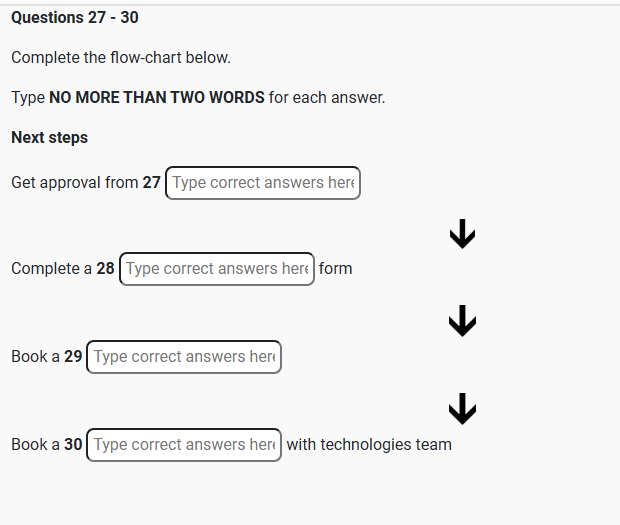The image size is (620, 525).
Task: Click the "Get approval from" text
Action: click(74, 183)
